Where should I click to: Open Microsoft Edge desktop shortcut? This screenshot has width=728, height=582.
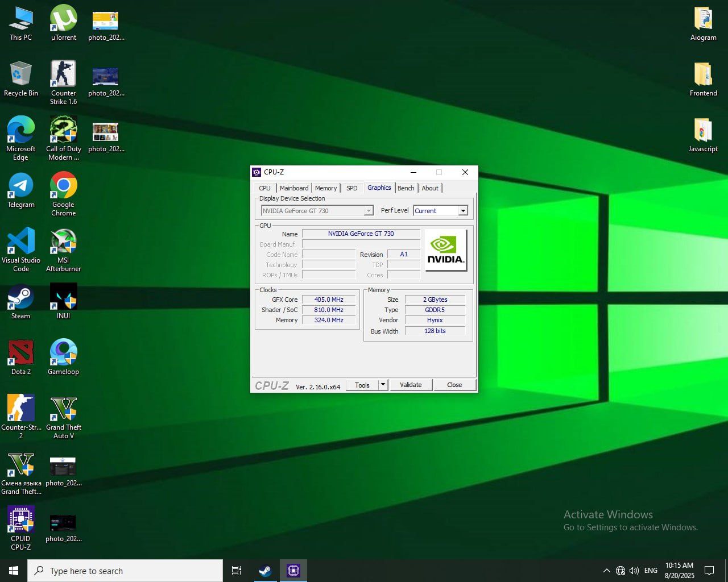pos(21,139)
